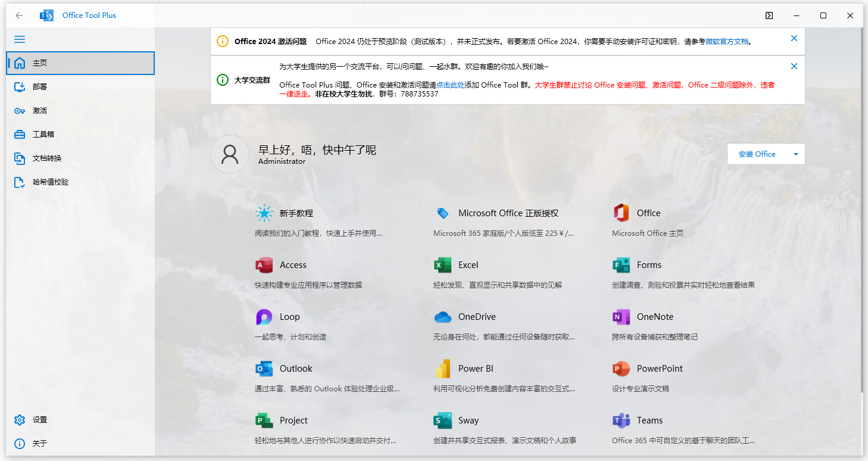This screenshot has width=868, height=461.
Task: Open Microsoft Teams
Action: point(621,420)
